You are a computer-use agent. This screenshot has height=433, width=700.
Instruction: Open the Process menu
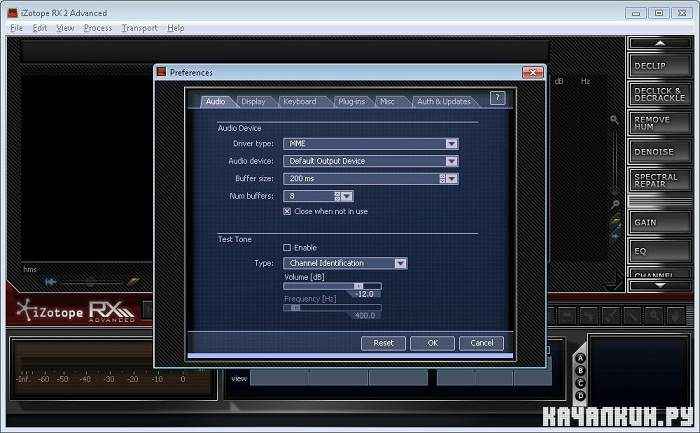98,28
